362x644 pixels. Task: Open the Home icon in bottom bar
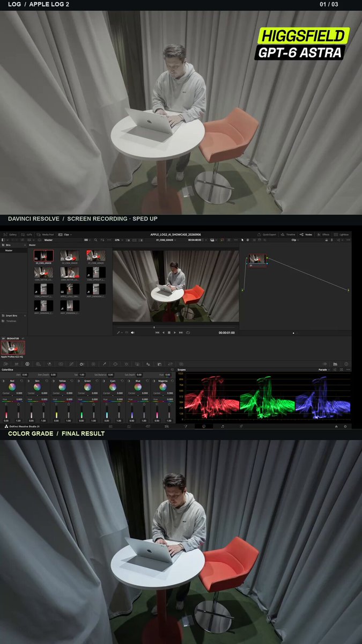[x=336, y=426]
